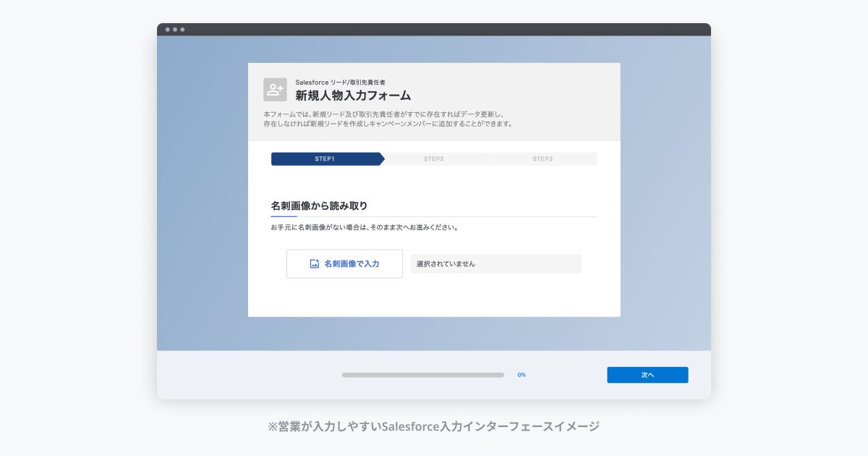Click the first window control dot
This screenshot has height=456, width=868.
(168, 30)
